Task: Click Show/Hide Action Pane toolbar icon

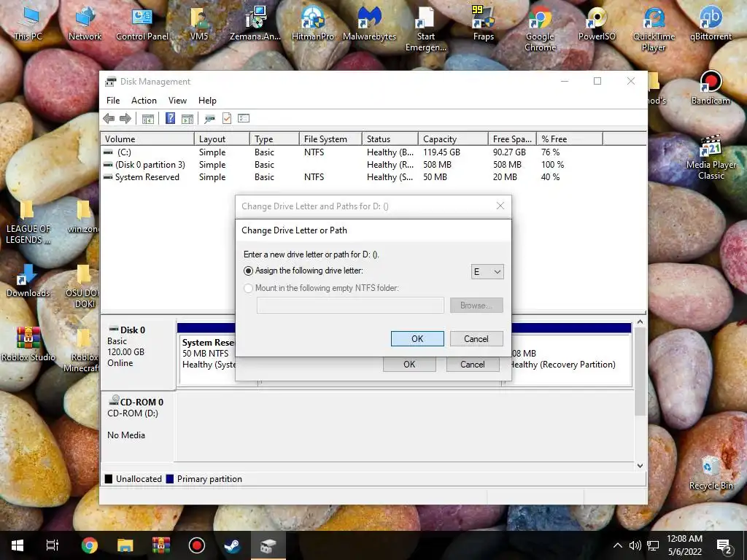Action: (187, 119)
